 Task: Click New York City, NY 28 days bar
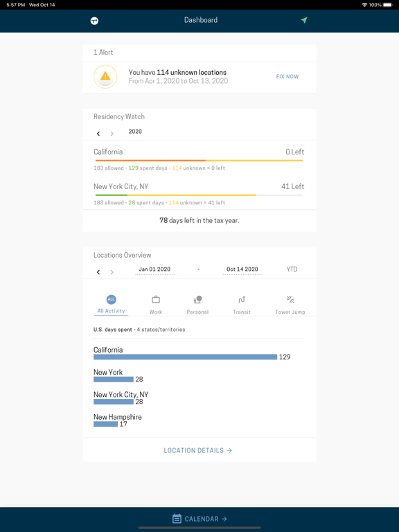(x=114, y=402)
